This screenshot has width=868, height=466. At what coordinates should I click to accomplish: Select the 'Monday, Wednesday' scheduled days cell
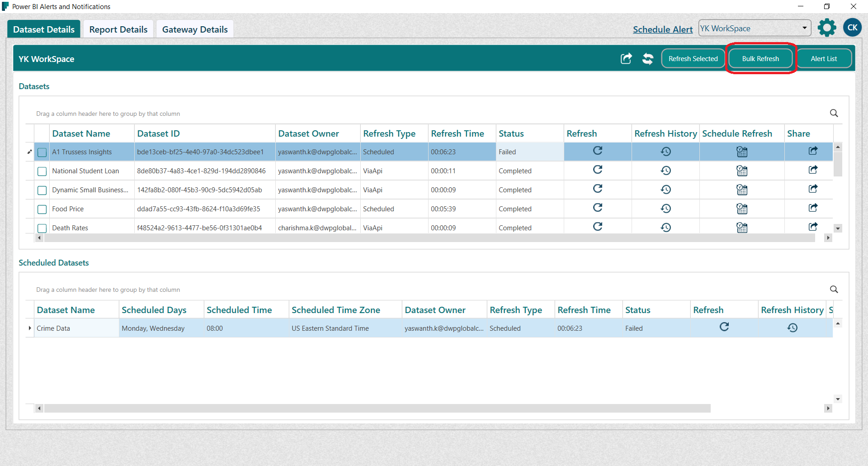pyautogui.click(x=161, y=328)
